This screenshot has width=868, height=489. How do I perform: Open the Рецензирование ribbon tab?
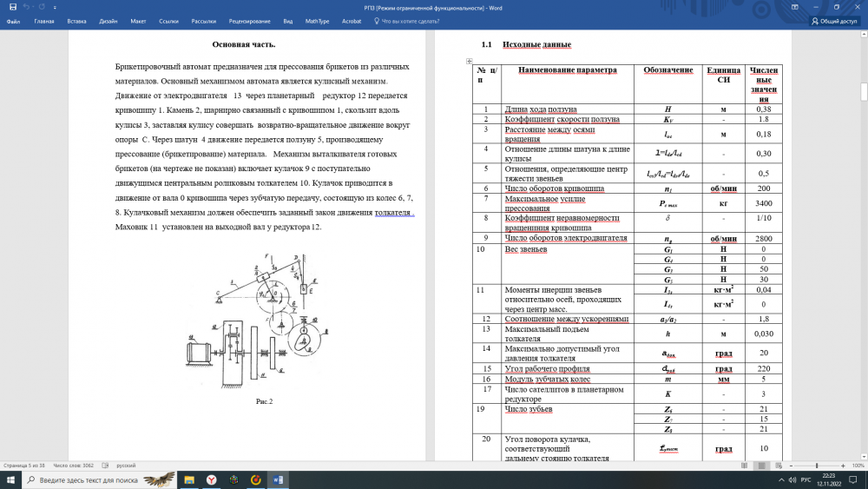click(249, 21)
